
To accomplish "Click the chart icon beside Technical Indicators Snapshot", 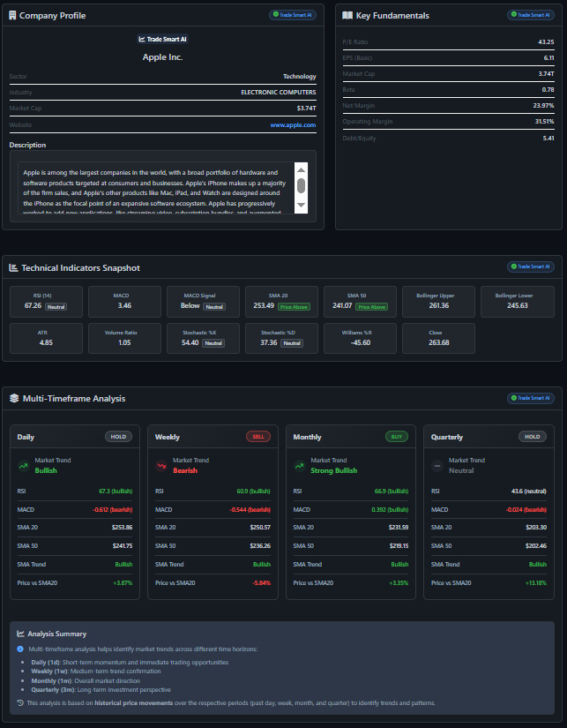I will pyautogui.click(x=12, y=267).
